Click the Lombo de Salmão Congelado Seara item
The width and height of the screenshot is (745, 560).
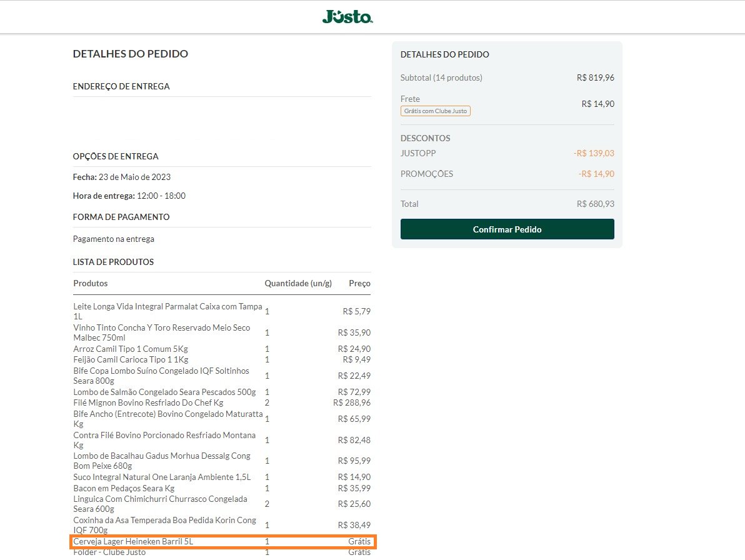[164, 392]
